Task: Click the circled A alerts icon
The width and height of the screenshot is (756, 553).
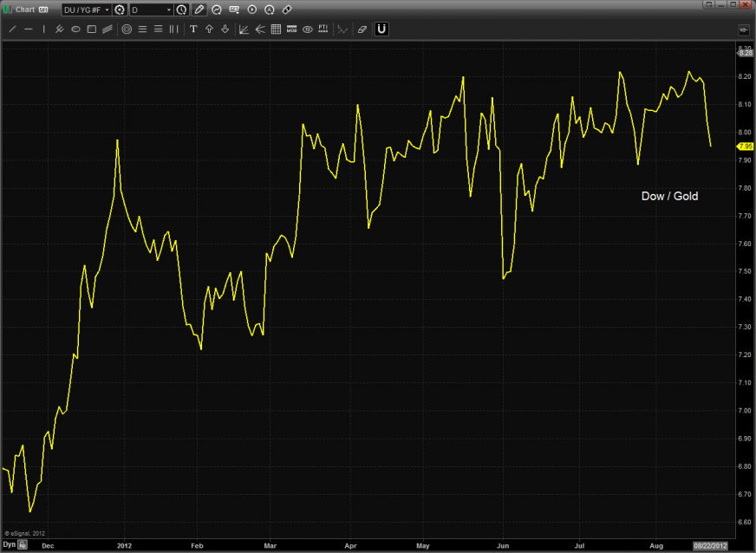Action: (269, 10)
